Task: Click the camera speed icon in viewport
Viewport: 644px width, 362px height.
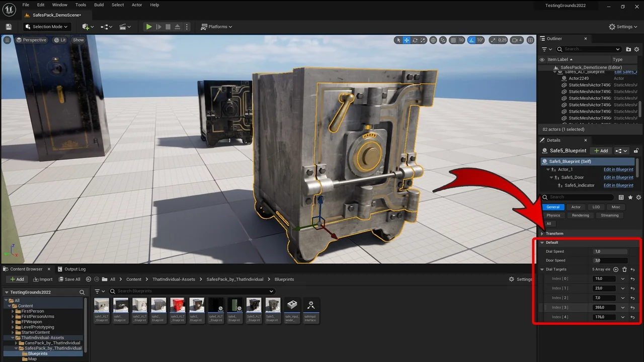Action: [514, 40]
